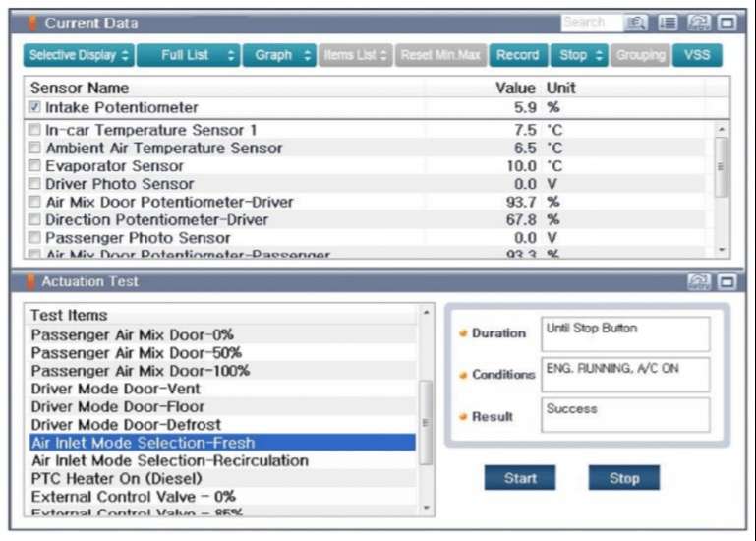This screenshot has height=541, width=756.
Task: Click the Conditions field showing ENG. RUNNING
Action: point(625,375)
